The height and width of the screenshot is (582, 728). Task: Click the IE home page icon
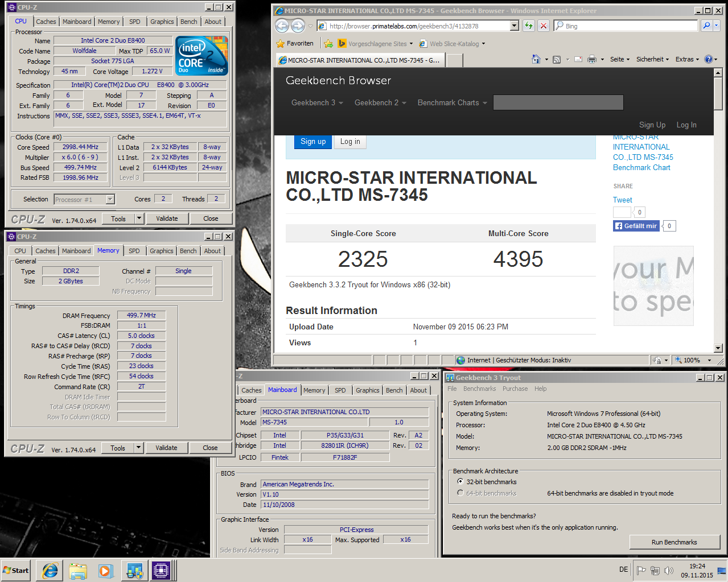[536, 59]
